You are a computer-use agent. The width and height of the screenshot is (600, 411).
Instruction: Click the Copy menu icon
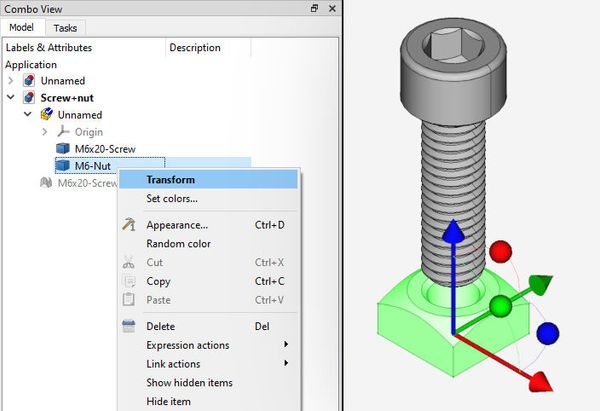pyautogui.click(x=129, y=281)
